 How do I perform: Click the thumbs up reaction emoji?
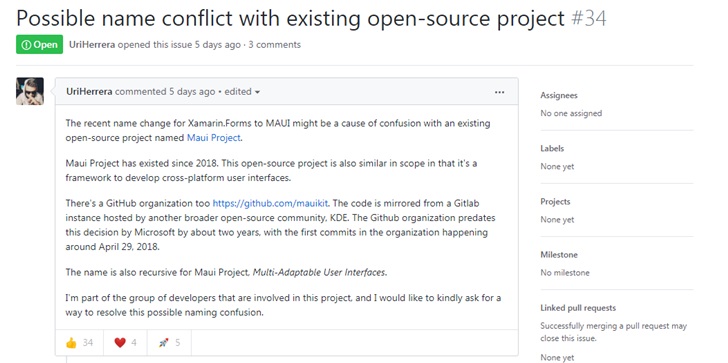coord(71,343)
